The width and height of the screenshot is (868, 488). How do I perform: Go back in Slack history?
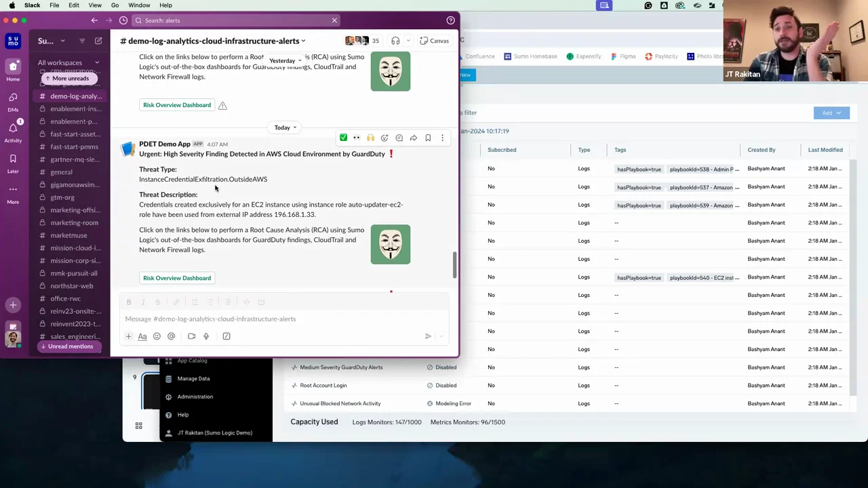(x=94, y=20)
